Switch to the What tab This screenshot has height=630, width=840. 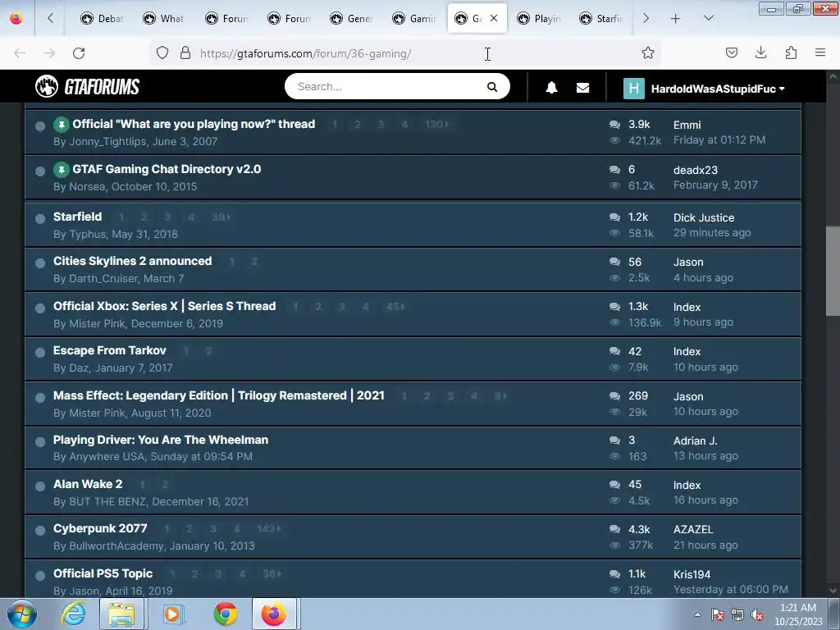[x=163, y=19]
